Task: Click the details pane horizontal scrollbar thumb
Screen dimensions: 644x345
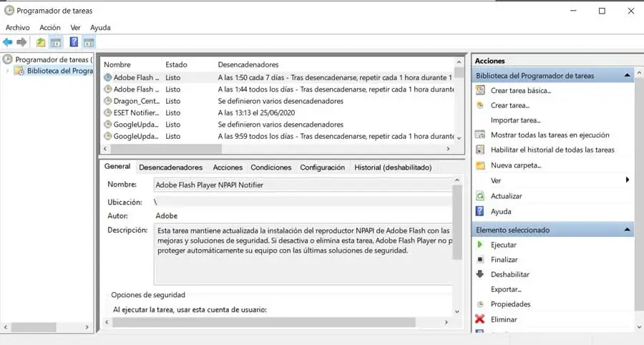Action: click(263, 322)
